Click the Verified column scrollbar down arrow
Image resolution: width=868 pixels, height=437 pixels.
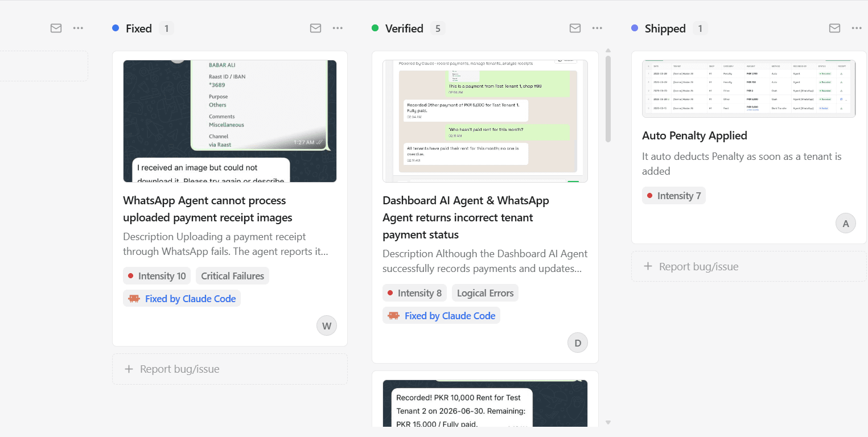point(608,422)
